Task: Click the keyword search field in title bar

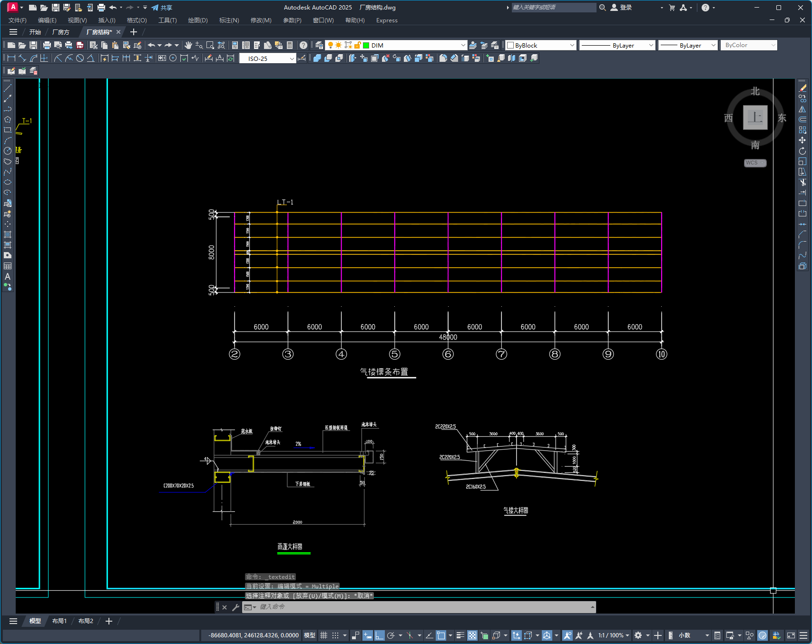Action: 554,8
